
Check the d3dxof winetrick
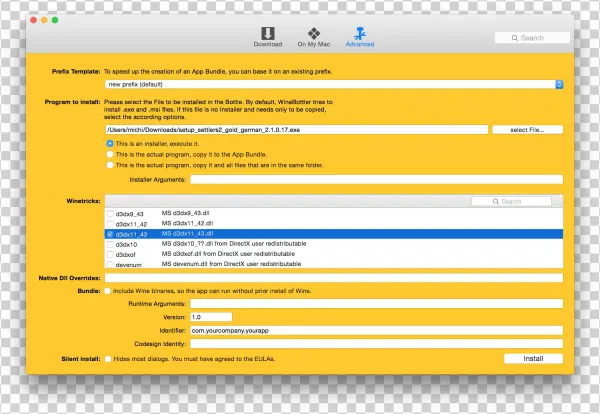click(110, 254)
